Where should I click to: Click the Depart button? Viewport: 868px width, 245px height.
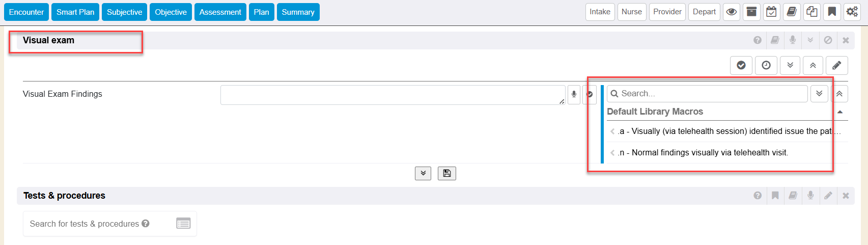point(704,12)
